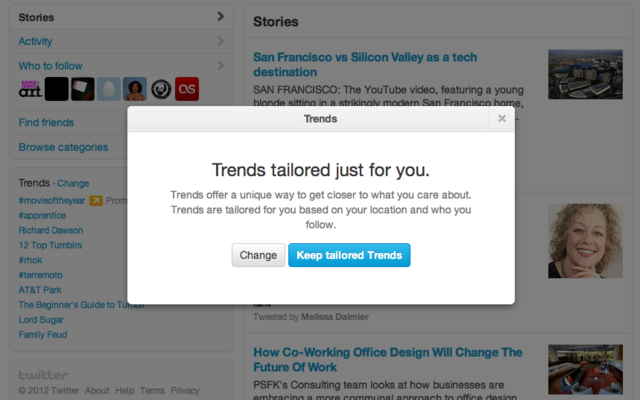Open San Francisco vs Silicon Valley story

(365, 64)
